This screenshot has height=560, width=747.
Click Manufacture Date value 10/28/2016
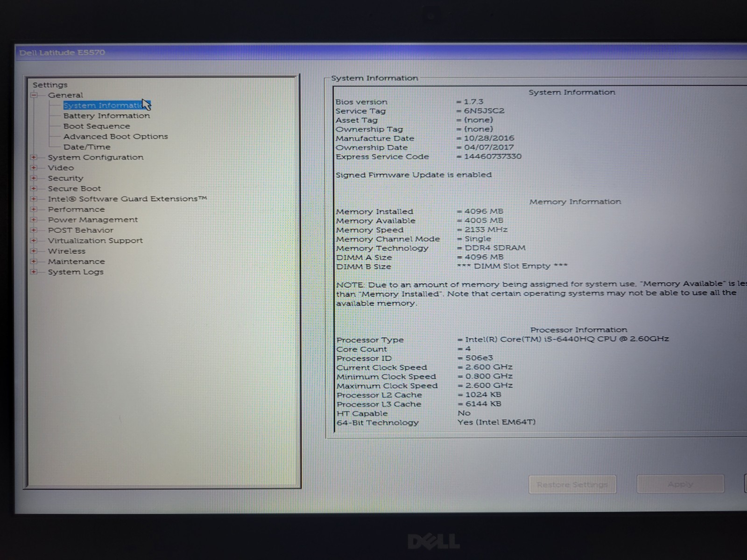(489, 138)
